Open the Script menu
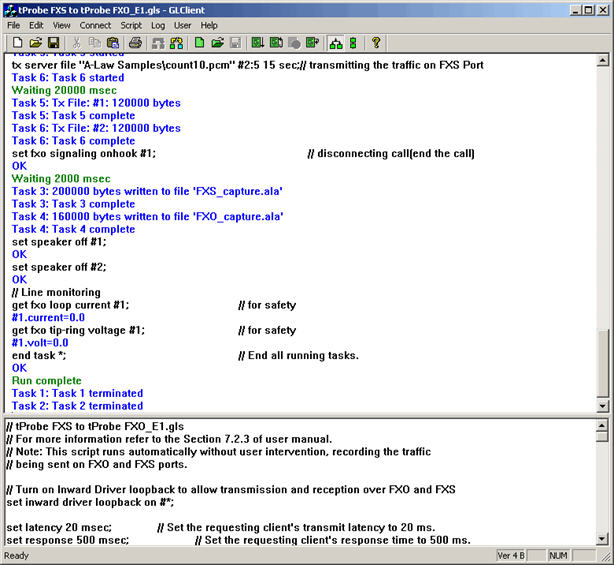Screen dimensions: 614x565 click(131, 25)
